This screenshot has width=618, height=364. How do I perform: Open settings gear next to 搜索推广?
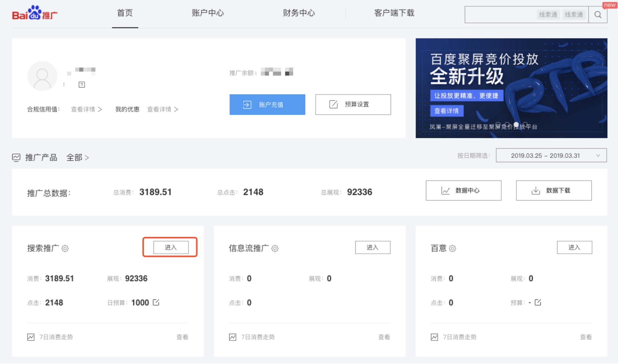[65, 248]
